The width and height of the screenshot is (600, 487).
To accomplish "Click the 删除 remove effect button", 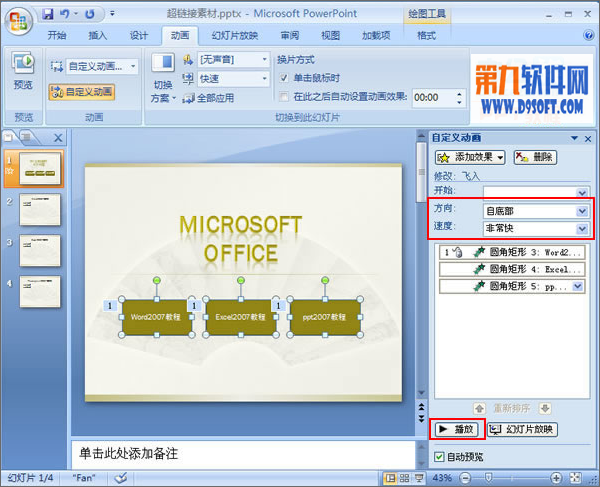I will point(535,157).
